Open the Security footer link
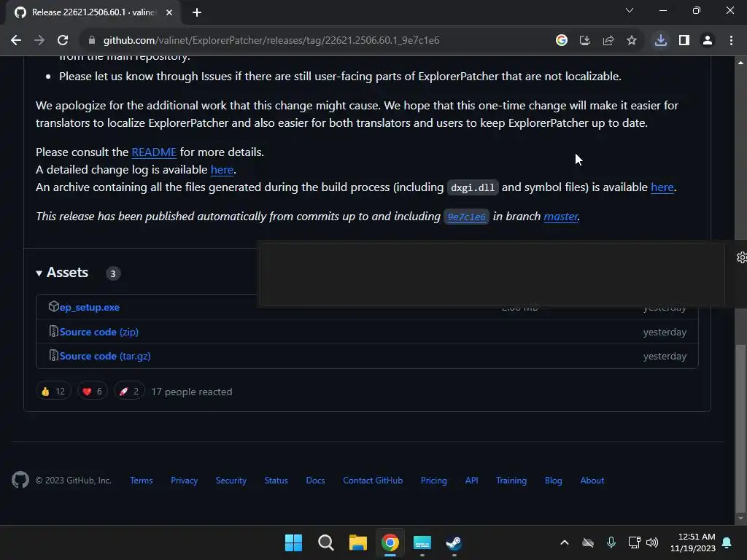The width and height of the screenshot is (747, 560). pos(231,481)
